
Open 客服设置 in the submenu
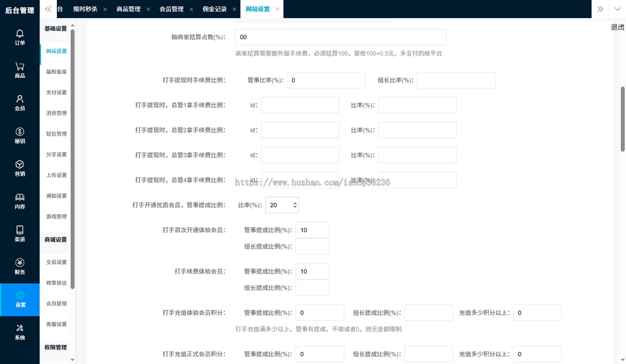click(x=56, y=324)
